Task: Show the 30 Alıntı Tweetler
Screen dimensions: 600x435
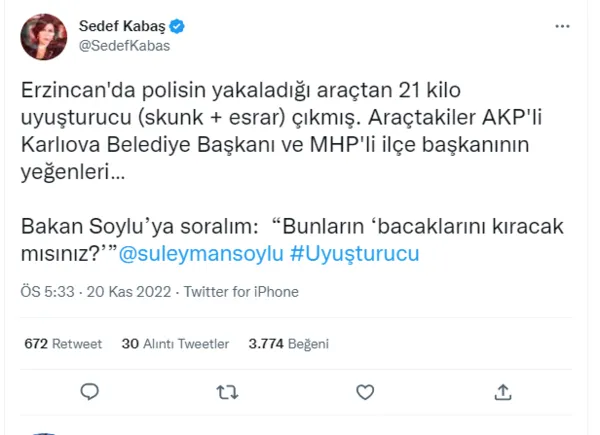Action: (168, 343)
